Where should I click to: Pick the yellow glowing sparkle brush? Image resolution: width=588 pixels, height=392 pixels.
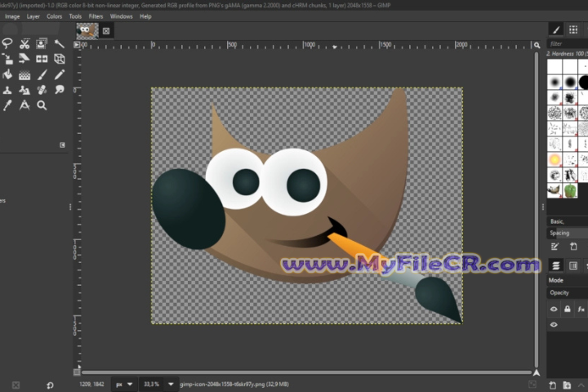coord(555,159)
